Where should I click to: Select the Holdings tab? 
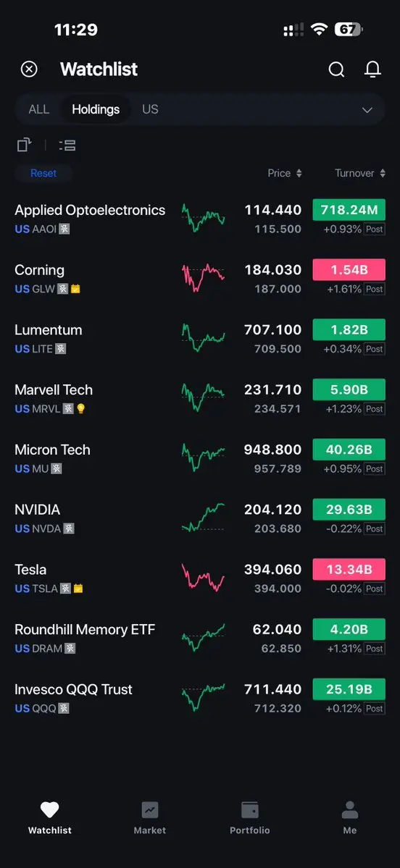96,109
